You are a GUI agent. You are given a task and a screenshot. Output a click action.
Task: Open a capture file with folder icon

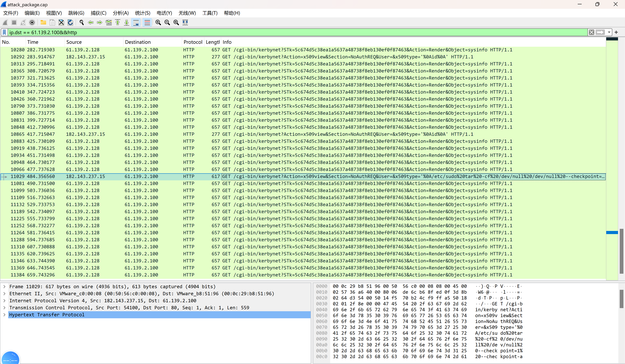coord(43,22)
